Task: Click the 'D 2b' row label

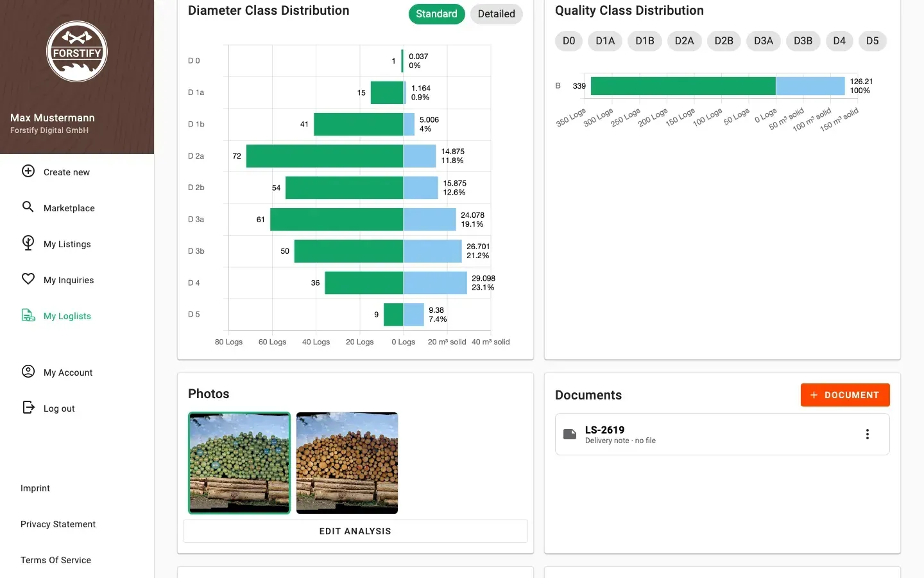Action: coord(196,188)
